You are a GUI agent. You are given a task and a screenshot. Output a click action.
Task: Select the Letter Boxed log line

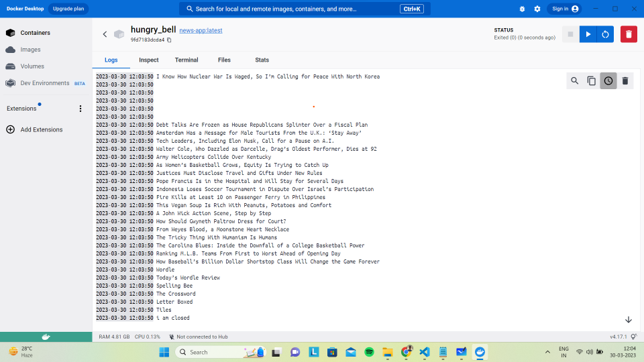pyautogui.click(x=144, y=302)
